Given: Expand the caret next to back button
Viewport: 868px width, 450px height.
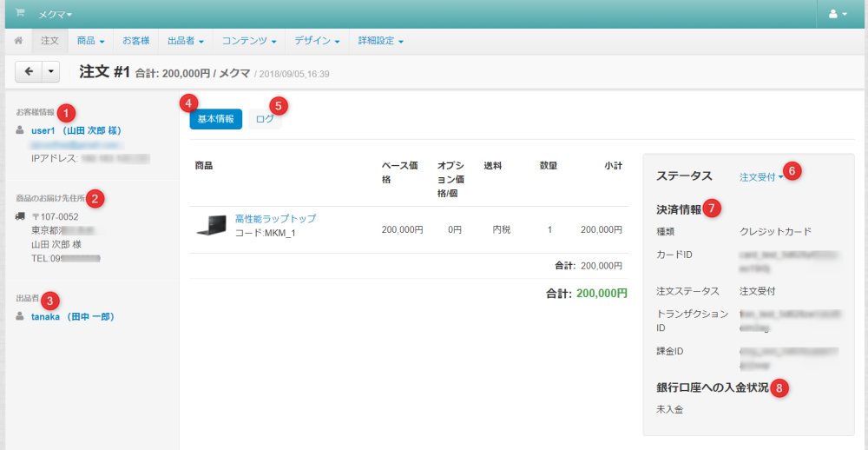Looking at the screenshot, I should click(x=50, y=72).
